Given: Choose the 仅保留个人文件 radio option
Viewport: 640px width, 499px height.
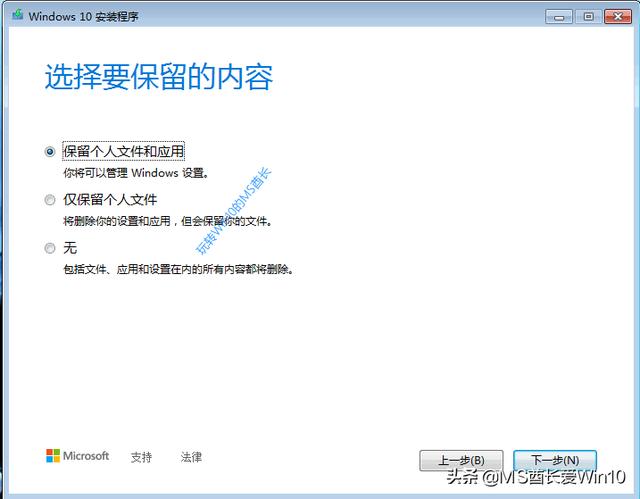Looking at the screenshot, I should point(50,200).
